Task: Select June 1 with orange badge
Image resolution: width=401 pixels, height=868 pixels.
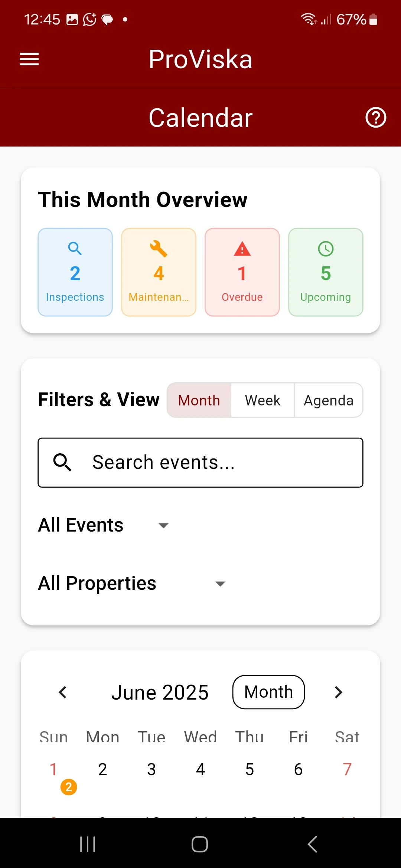Action: (53, 770)
